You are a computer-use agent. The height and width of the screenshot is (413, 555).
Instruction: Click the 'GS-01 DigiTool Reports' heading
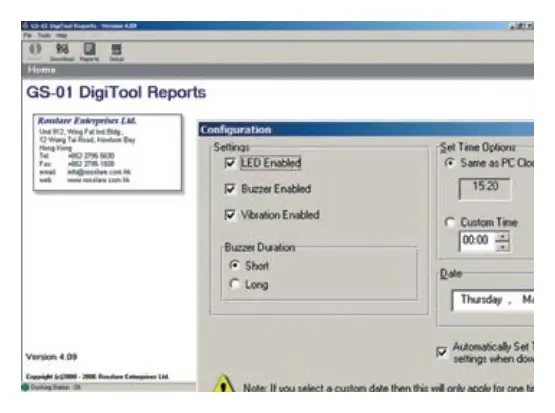pos(116,93)
